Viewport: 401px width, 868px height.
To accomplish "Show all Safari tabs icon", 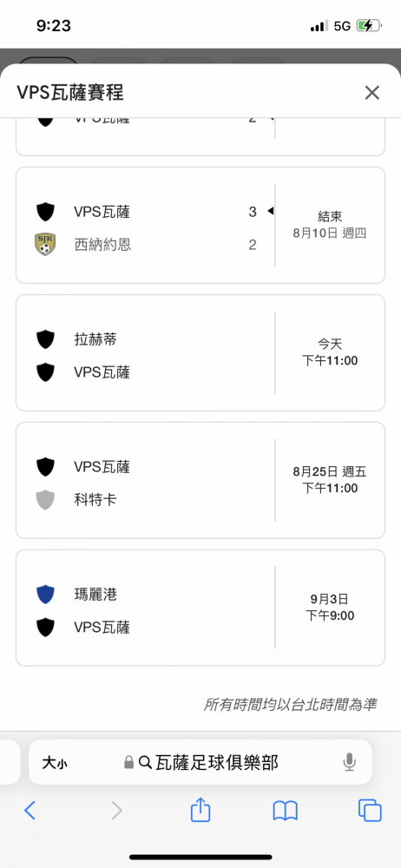I will click(370, 811).
